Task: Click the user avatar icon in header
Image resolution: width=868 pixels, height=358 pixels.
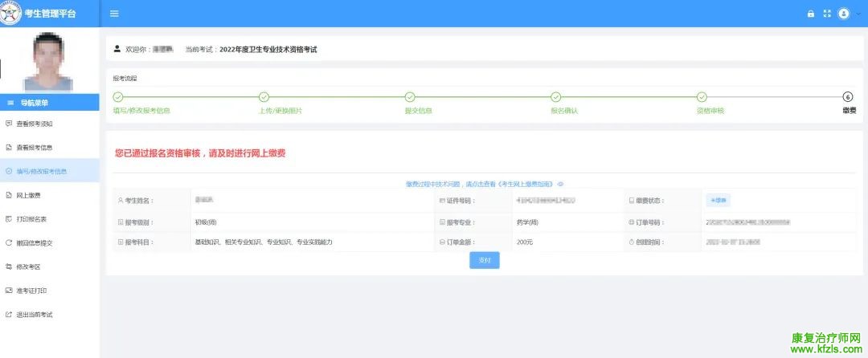Action: [843, 14]
